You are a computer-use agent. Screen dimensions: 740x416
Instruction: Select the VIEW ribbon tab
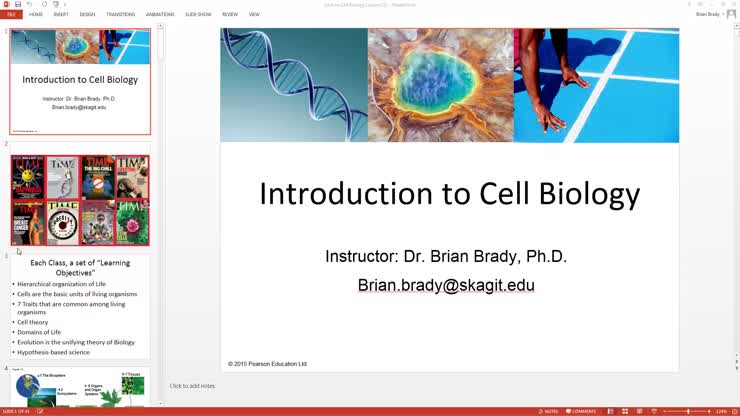pos(254,14)
